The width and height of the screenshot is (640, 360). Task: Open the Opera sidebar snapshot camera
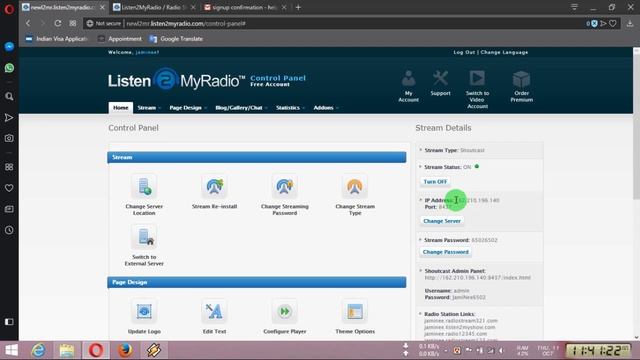[x=9, y=138]
